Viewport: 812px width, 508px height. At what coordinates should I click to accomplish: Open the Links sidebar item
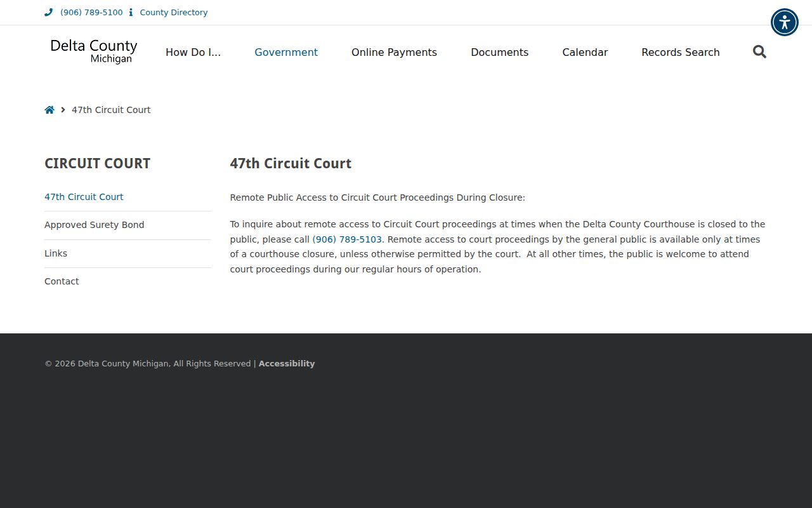point(56,253)
